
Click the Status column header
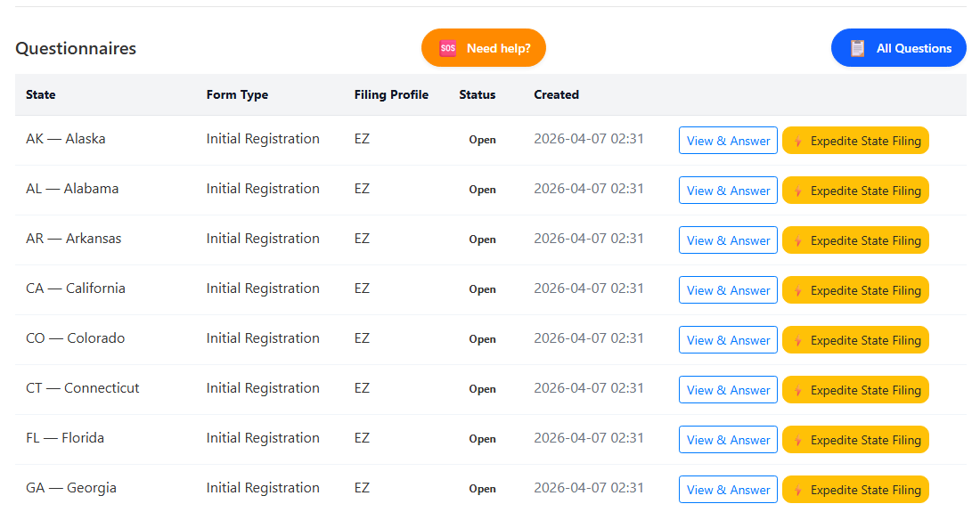point(478,95)
